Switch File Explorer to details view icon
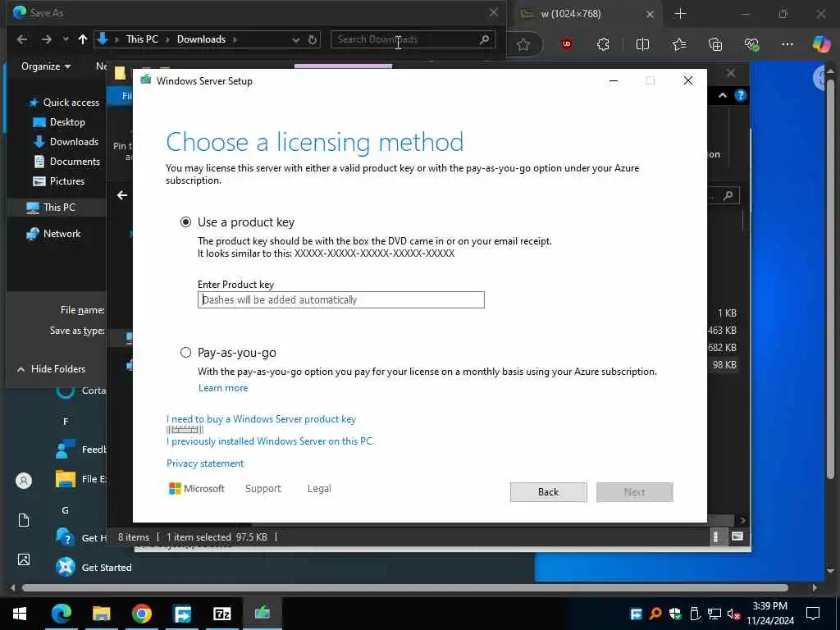The height and width of the screenshot is (630, 840). click(x=716, y=536)
